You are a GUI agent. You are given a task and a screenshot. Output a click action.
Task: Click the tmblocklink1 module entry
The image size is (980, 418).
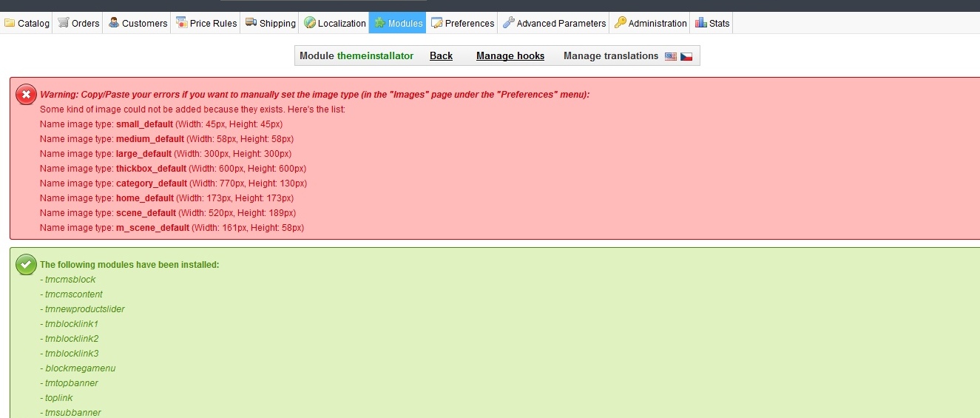(70, 324)
